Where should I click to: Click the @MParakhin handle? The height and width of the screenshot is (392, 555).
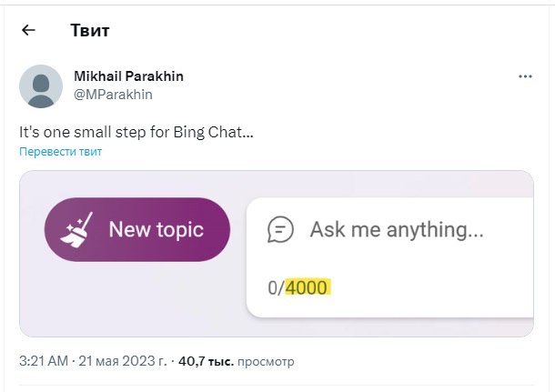coord(113,95)
